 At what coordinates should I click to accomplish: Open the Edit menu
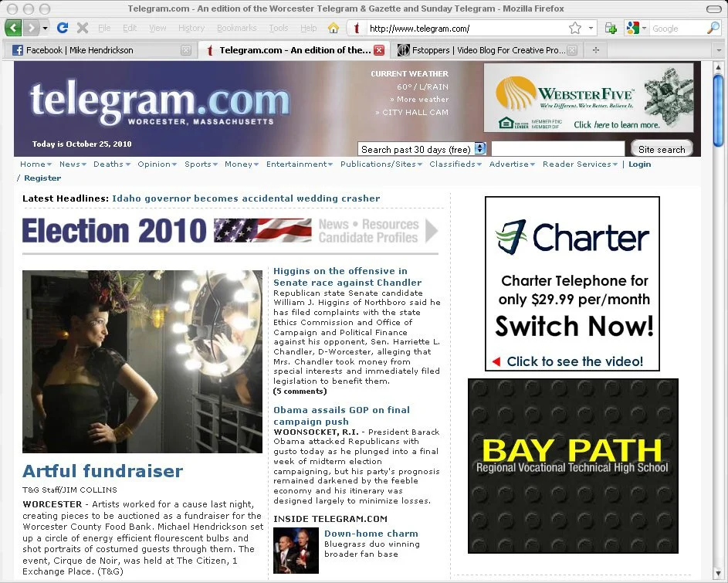tap(130, 28)
